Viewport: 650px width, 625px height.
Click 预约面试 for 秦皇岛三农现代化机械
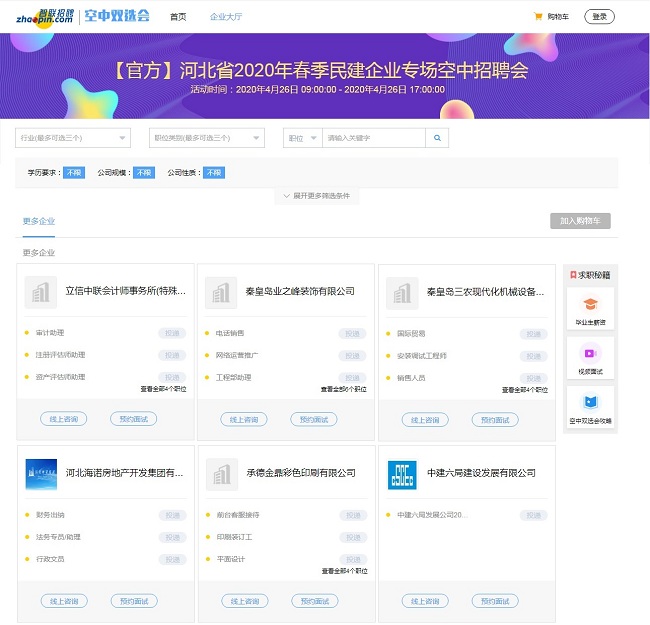pyautogui.click(x=495, y=420)
